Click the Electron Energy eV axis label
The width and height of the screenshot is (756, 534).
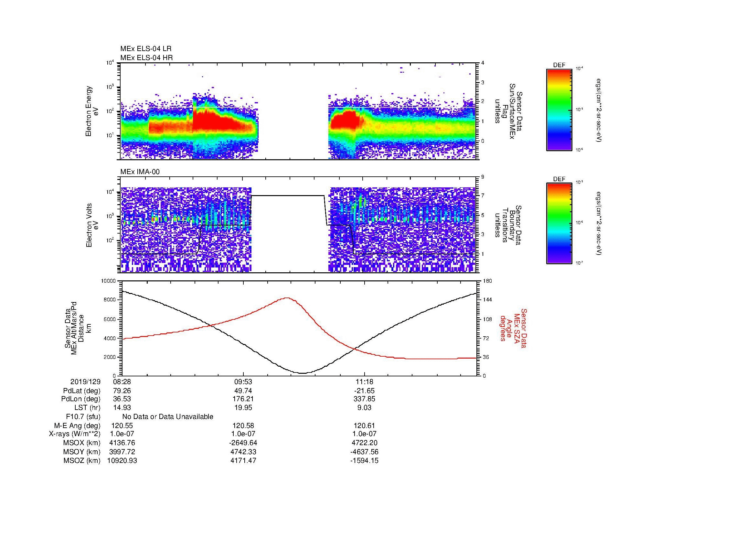click(x=92, y=111)
